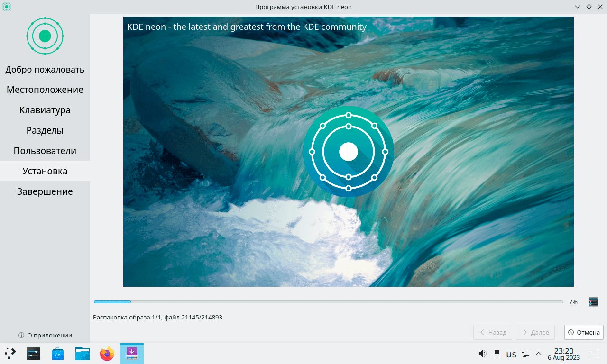
Task: Select the "Установка" step
Action: click(x=45, y=171)
